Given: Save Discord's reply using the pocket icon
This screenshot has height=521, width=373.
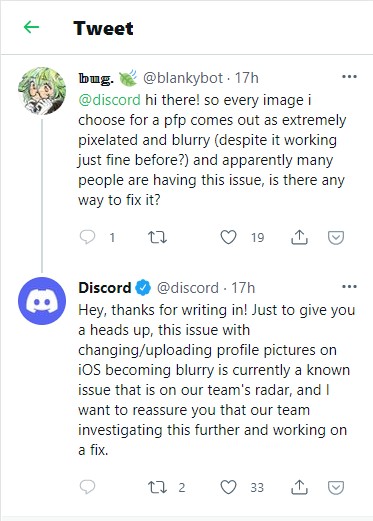Looking at the screenshot, I should point(336,488).
